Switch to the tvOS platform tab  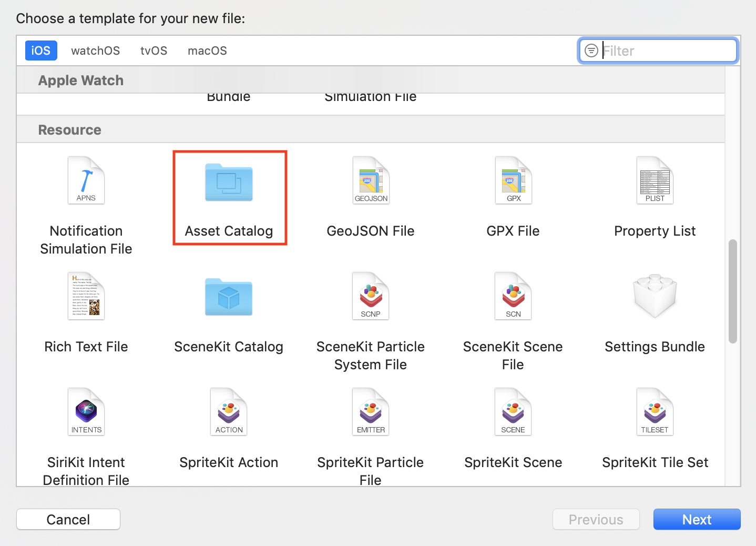coord(154,50)
